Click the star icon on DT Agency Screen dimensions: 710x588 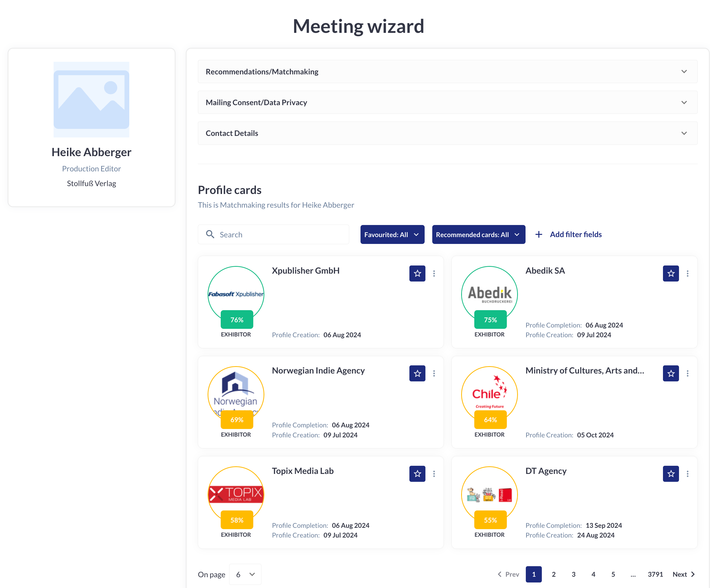pos(671,474)
